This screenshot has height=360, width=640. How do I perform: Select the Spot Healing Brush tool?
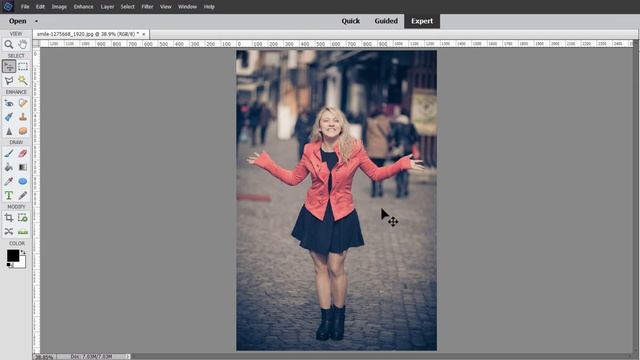tap(23, 103)
